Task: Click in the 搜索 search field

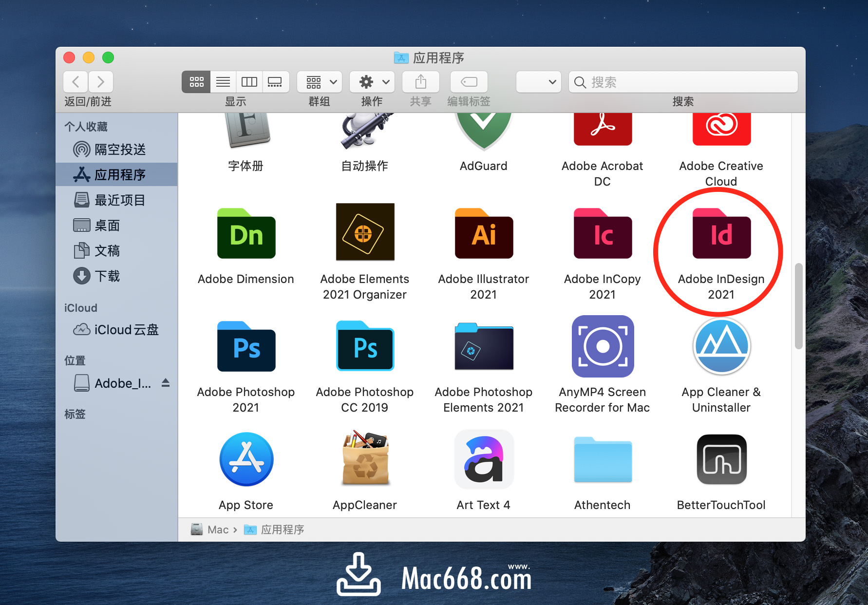Action: [x=683, y=82]
